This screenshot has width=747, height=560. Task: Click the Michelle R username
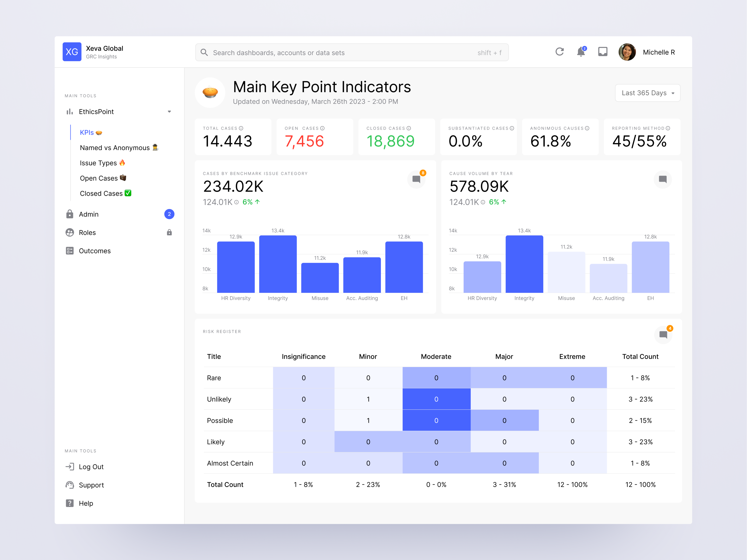click(x=659, y=52)
